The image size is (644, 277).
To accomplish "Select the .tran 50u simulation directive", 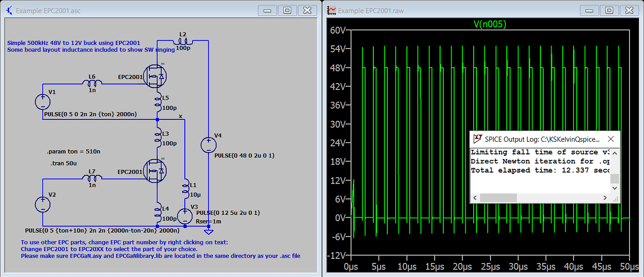I will pyautogui.click(x=64, y=164).
